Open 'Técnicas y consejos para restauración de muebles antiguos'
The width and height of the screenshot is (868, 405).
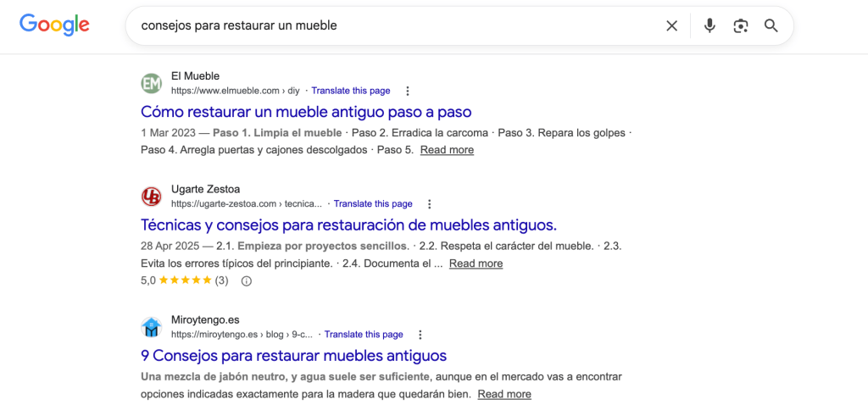tap(348, 225)
